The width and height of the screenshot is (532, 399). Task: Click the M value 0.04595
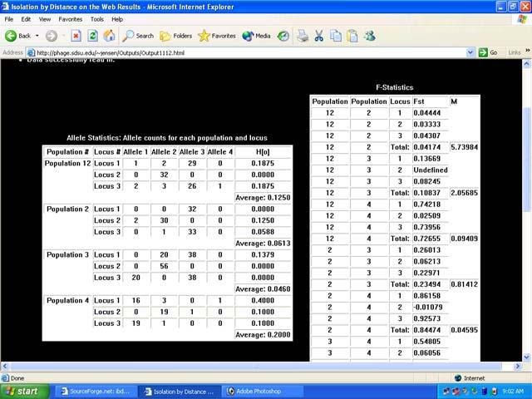point(464,330)
